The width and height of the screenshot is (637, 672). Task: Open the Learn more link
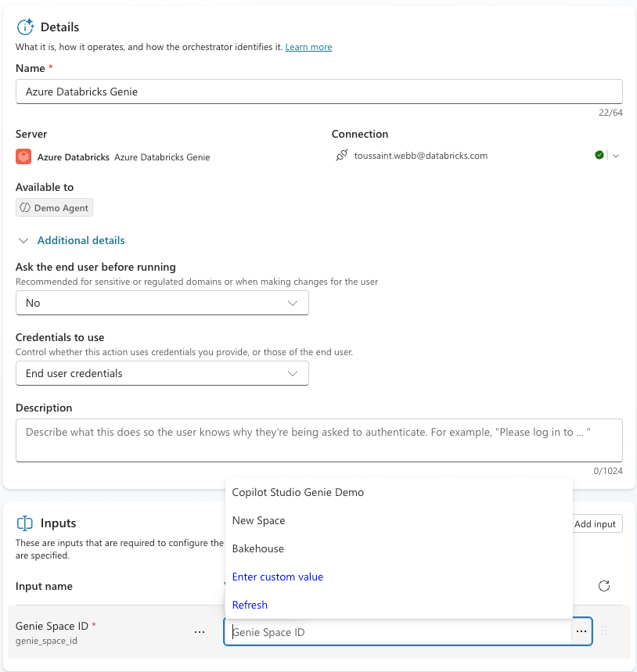308,48
